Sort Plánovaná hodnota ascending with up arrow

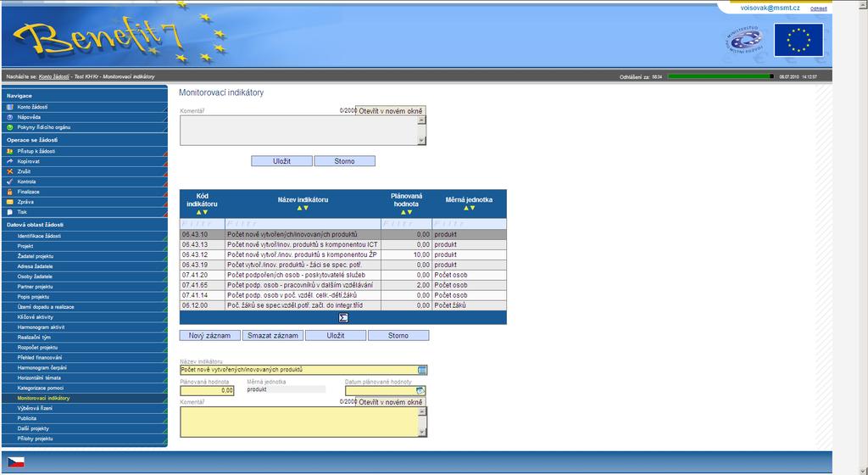point(403,213)
